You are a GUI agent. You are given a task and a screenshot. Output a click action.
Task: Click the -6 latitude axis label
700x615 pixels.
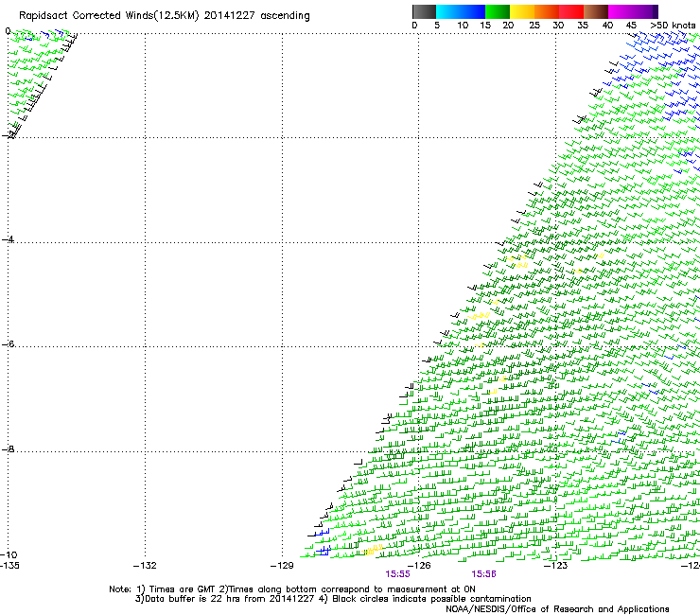(x=8, y=343)
